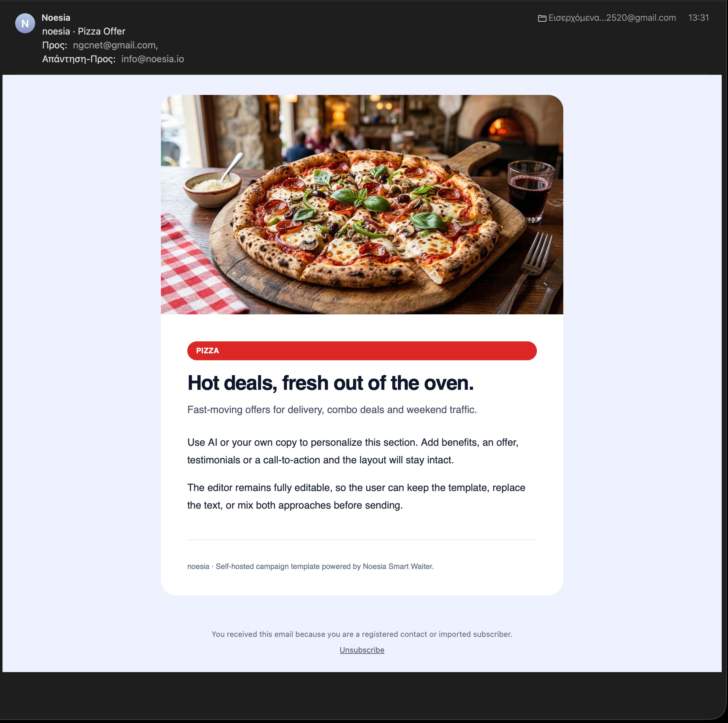Click the inbox folder icon
The width and height of the screenshot is (728, 723).
point(542,18)
